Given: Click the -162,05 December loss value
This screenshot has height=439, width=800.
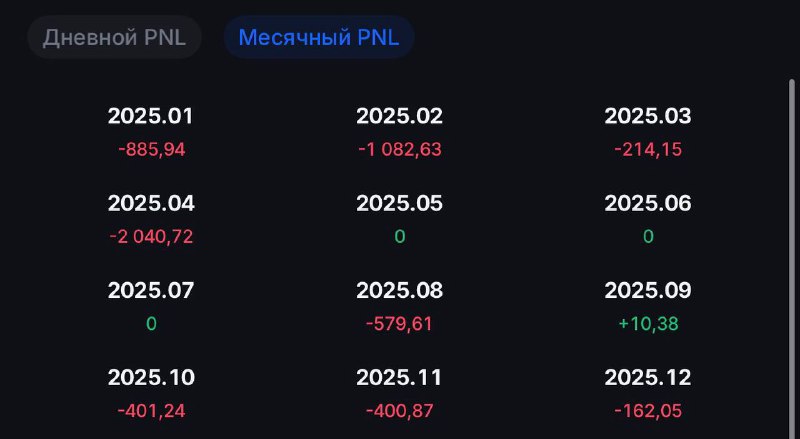Looking at the screenshot, I should coord(648,411).
